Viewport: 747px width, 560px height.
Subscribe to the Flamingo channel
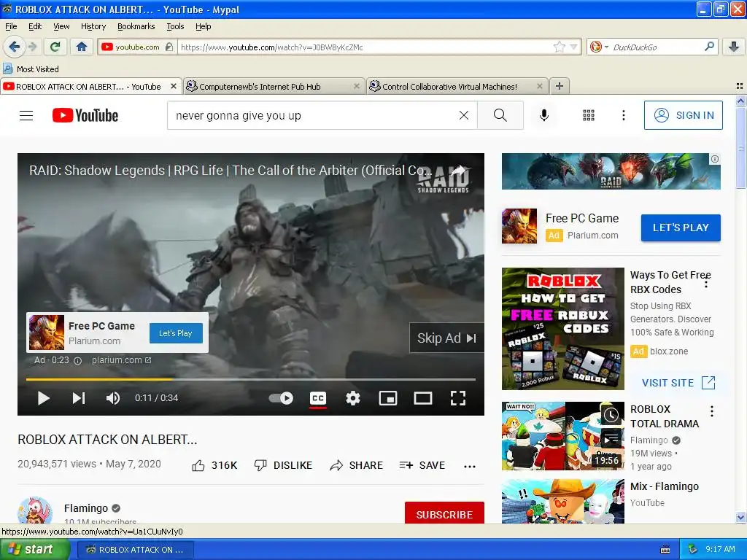tap(444, 514)
